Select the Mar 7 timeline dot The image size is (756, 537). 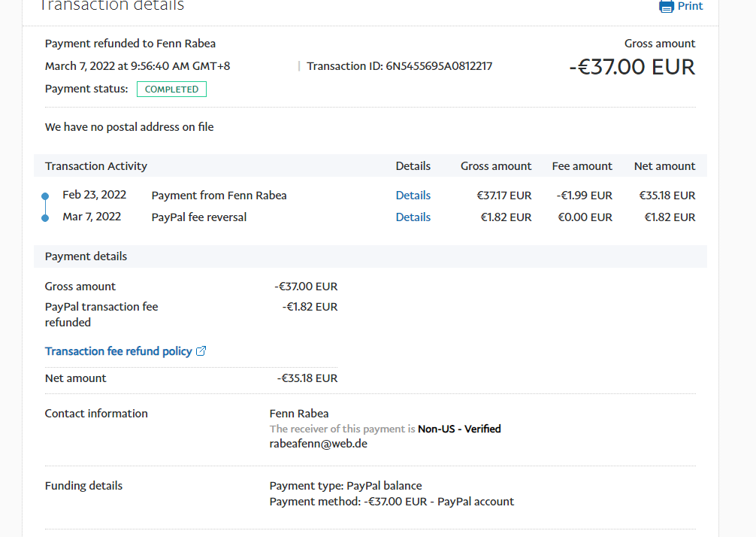click(45, 218)
